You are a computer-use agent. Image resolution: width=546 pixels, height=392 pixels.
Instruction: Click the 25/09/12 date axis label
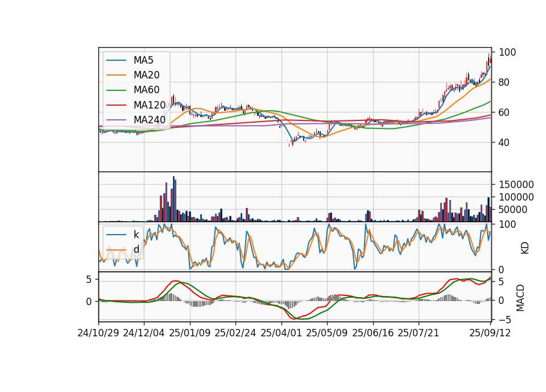(490, 333)
